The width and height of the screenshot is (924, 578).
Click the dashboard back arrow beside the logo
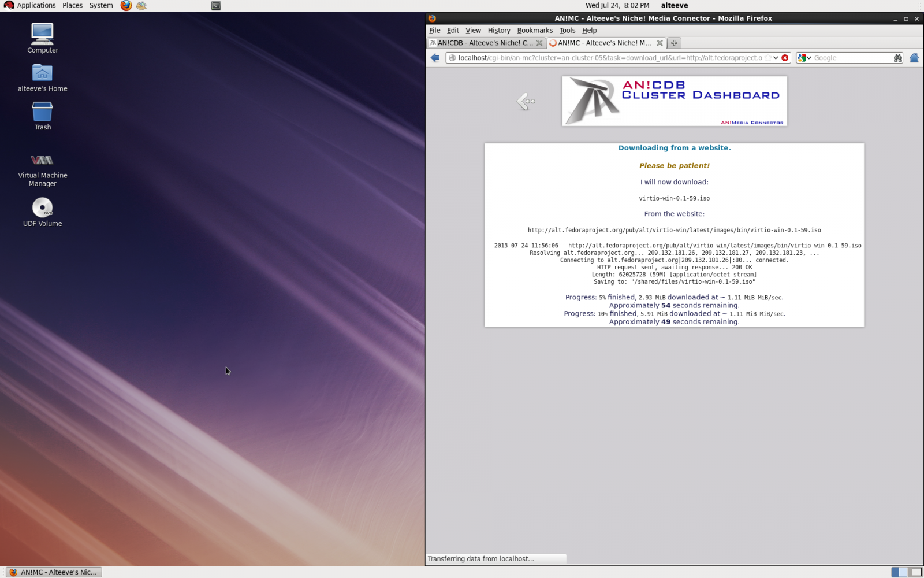526,102
